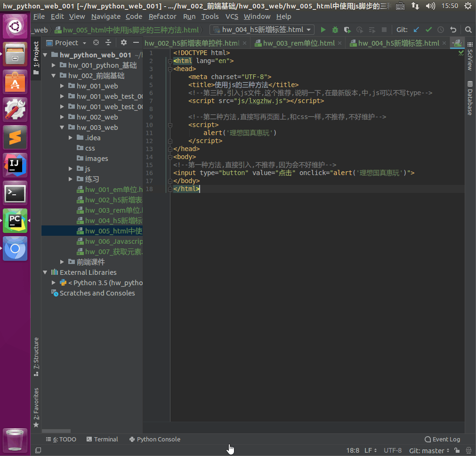The height and width of the screenshot is (456, 476).
Task: Collapse the hw_003_web folder
Action: pos(62,128)
